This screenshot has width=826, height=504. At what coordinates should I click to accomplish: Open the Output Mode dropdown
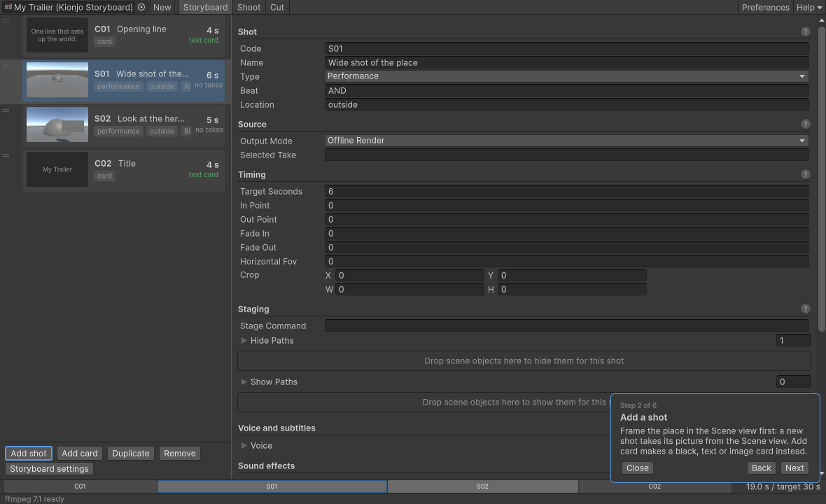pyautogui.click(x=566, y=141)
